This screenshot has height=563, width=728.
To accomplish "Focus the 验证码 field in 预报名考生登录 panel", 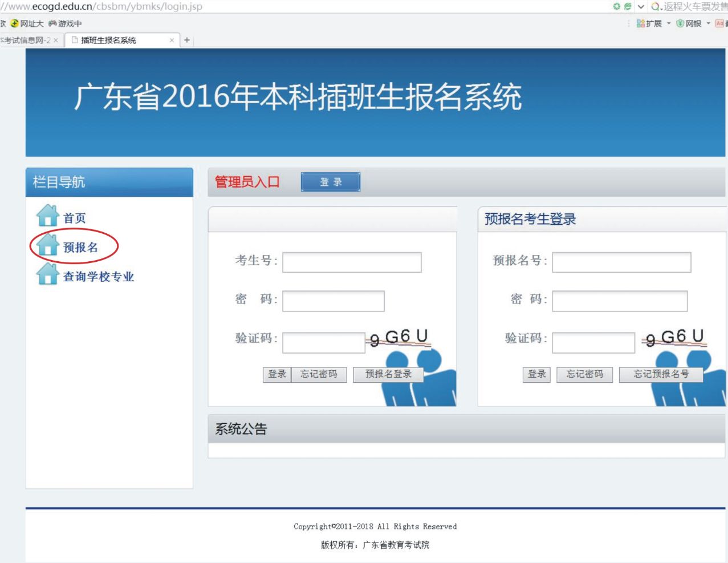I will coord(593,343).
